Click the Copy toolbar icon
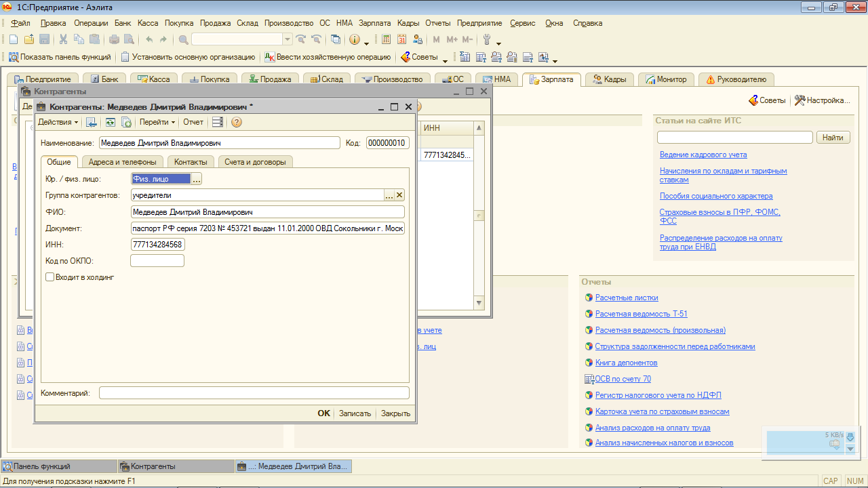The image size is (868, 488). [x=79, y=39]
